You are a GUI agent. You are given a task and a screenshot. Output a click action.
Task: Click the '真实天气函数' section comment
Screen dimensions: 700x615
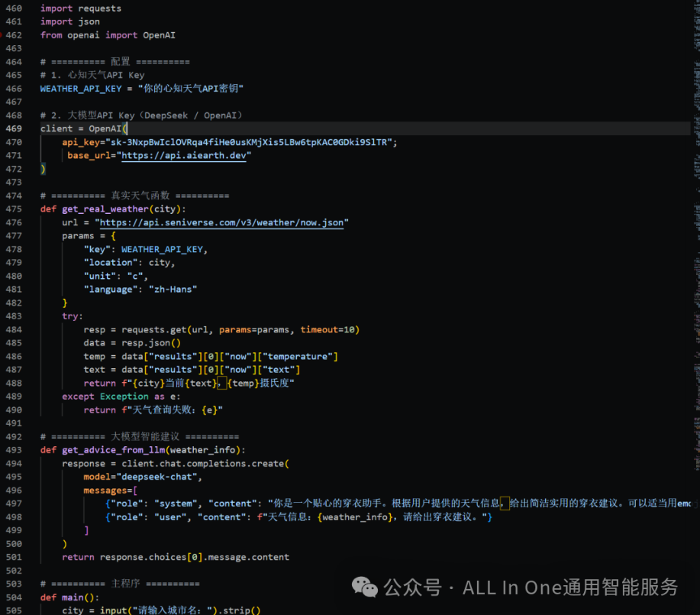click(x=134, y=196)
